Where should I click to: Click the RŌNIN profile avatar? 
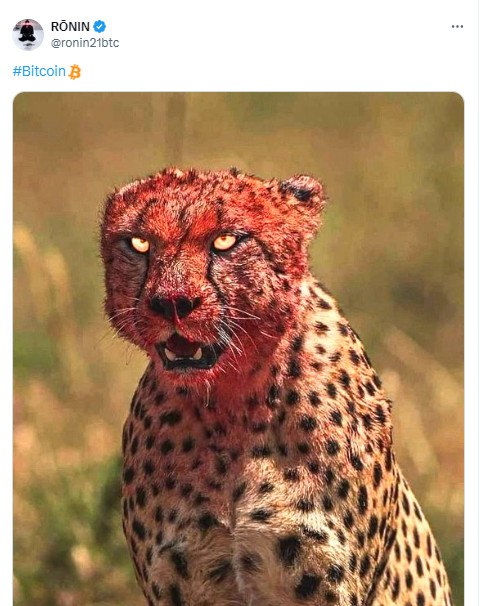click(28, 34)
